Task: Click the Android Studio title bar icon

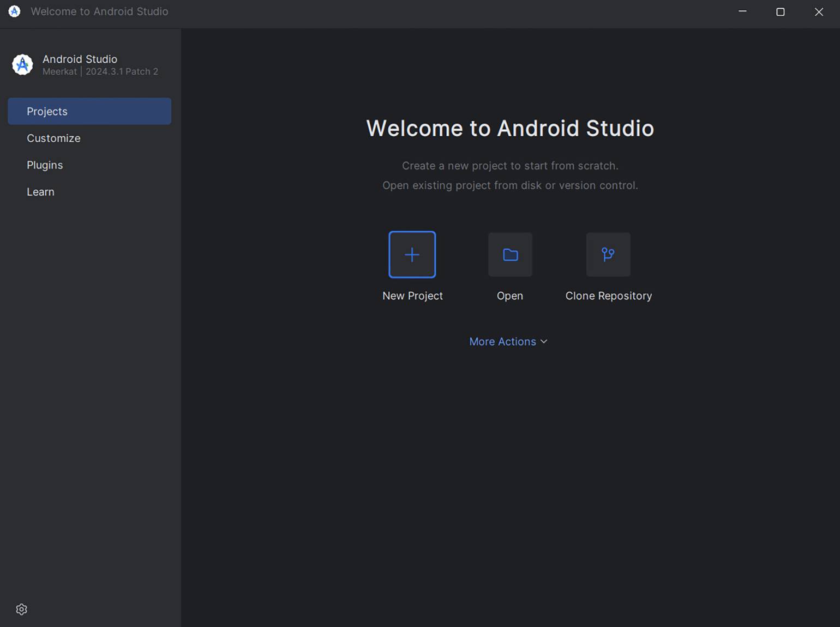Action: [x=15, y=11]
